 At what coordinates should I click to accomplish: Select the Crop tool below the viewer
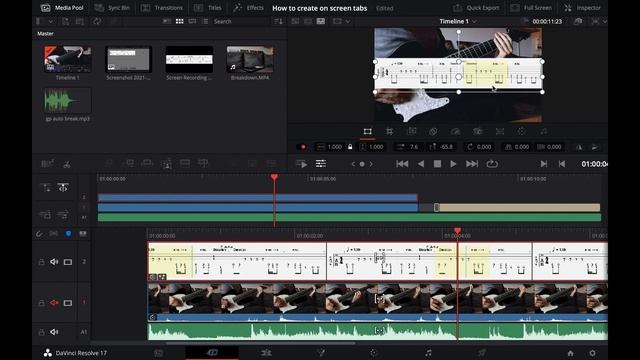[x=389, y=131]
